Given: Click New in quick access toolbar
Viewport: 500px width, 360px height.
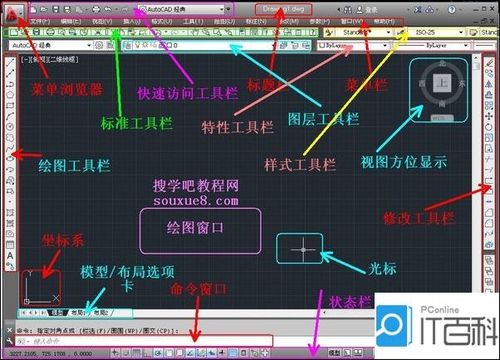Looking at the screenshot, I should 33,10.
